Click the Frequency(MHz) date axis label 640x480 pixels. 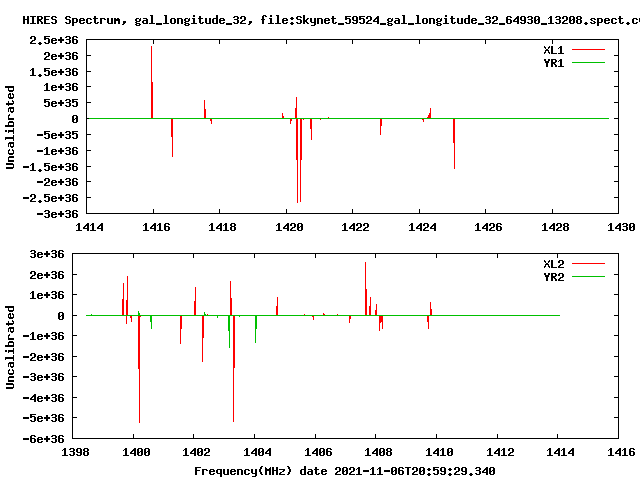[344, 471]
